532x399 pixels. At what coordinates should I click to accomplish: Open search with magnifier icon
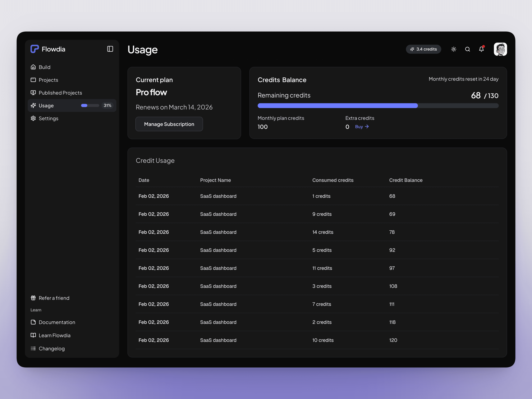(467, 49)
